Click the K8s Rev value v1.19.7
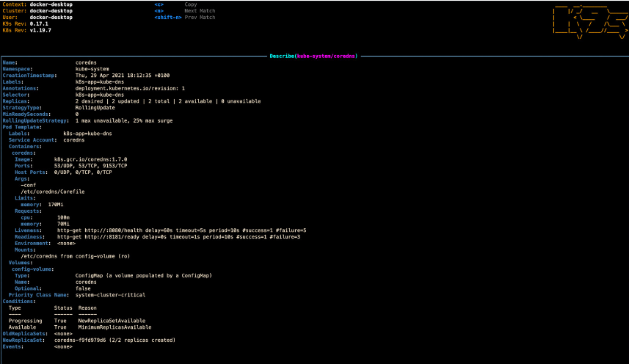The width and height of the screenshot is (629, 364). 40,30
